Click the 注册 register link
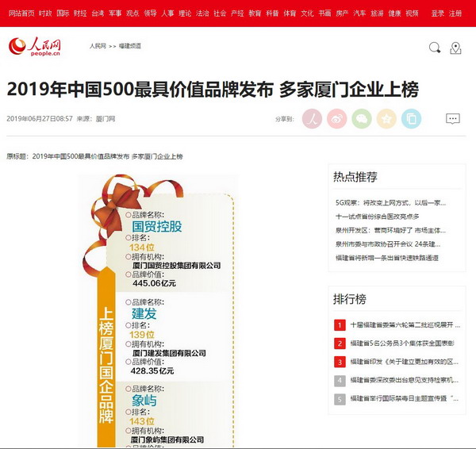The height and width of the screenshot is (449, 476). (x=455, y=13)
